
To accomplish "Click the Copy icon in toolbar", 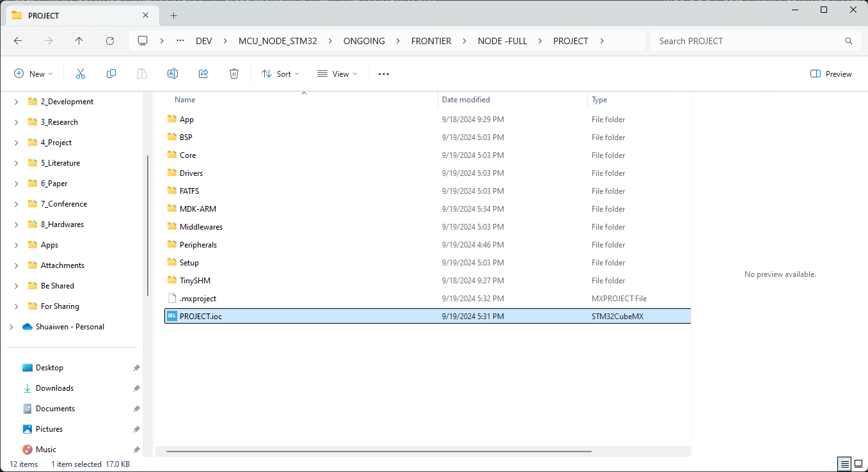I will coord(111,74).
